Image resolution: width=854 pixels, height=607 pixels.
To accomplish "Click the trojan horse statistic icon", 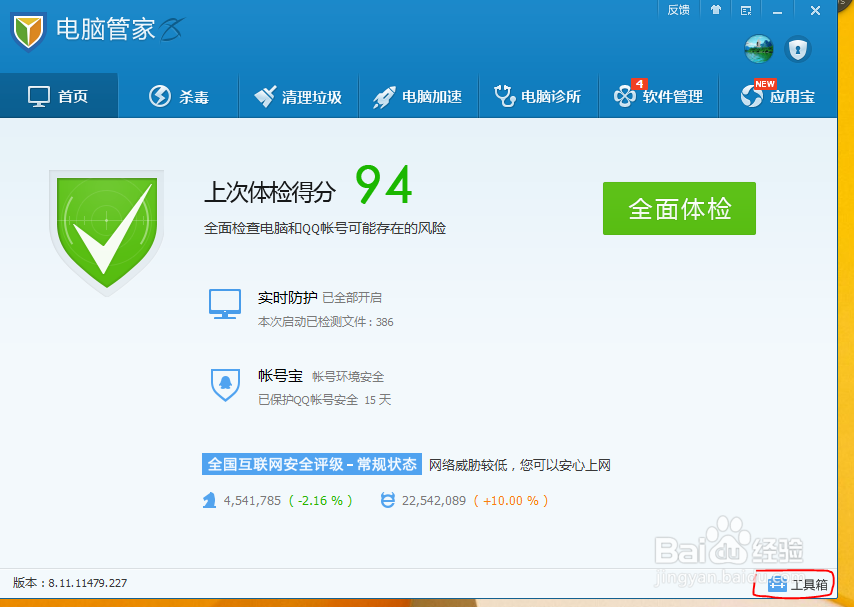I will pos(209,500).
